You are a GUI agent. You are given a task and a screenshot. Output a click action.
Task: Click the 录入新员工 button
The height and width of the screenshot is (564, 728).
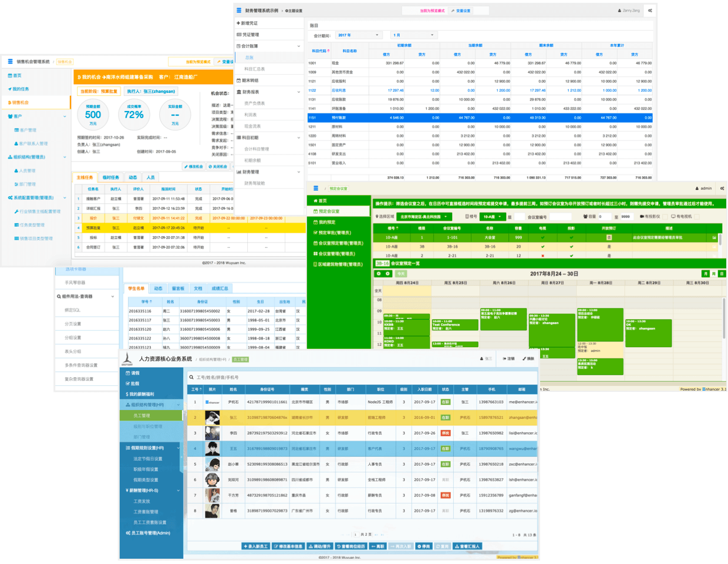(255, 546)
